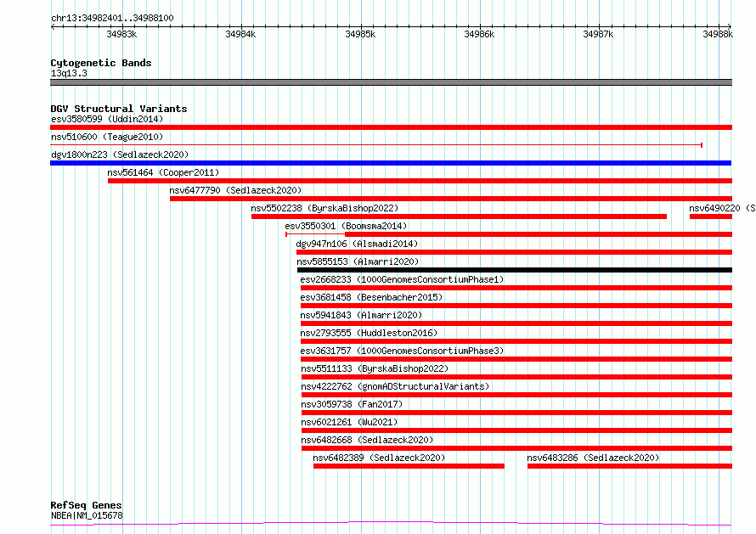Select the nsv6483286 red bar
The width and height of the screenshot is (756, 534).
coord(629,466)
